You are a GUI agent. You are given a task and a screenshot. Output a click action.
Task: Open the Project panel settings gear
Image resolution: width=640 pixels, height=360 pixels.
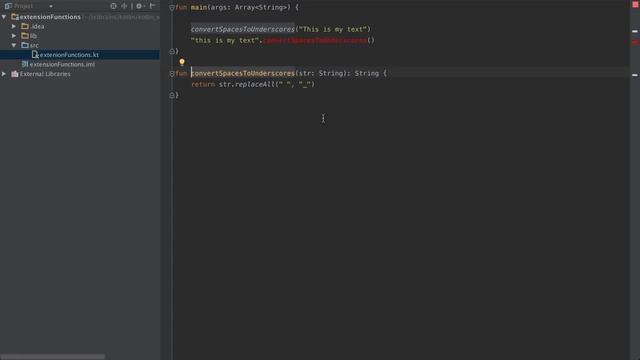pyautogui.click(x=140, y=6)
